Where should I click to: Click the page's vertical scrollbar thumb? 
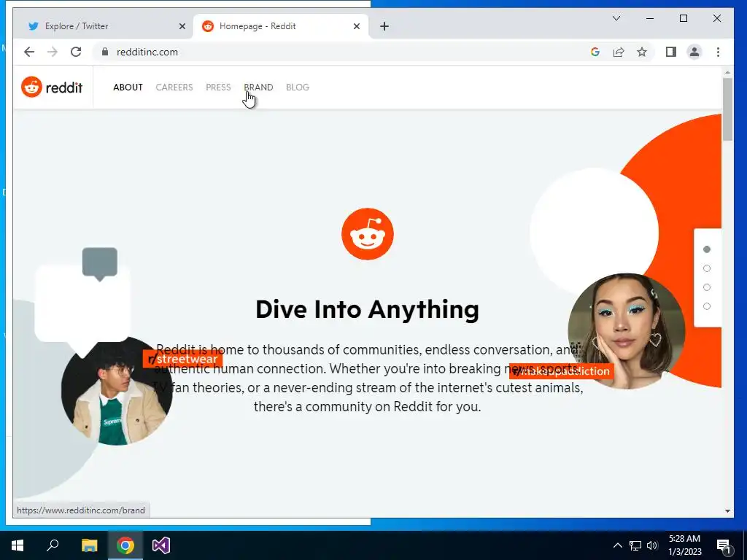pos(727,109)
